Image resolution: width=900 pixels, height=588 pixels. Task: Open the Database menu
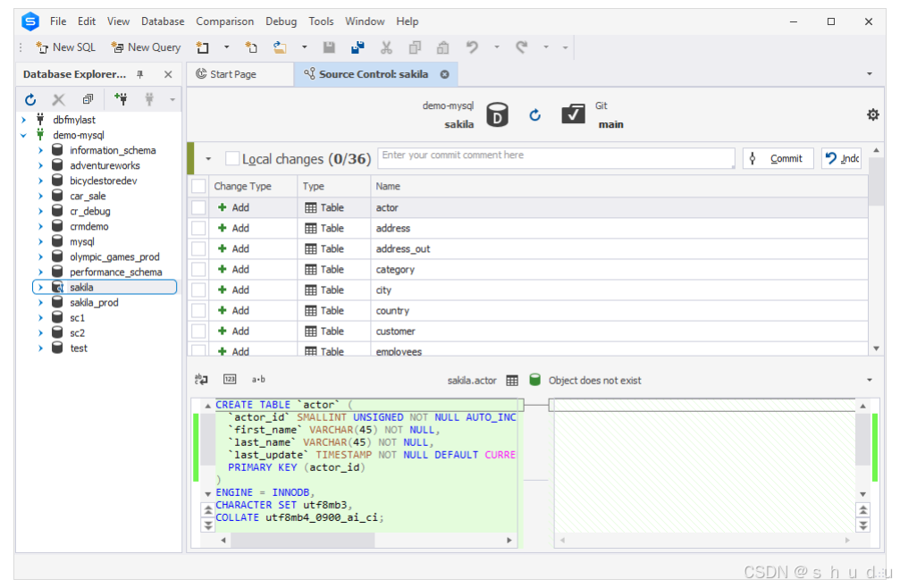(x=163, y=21)
